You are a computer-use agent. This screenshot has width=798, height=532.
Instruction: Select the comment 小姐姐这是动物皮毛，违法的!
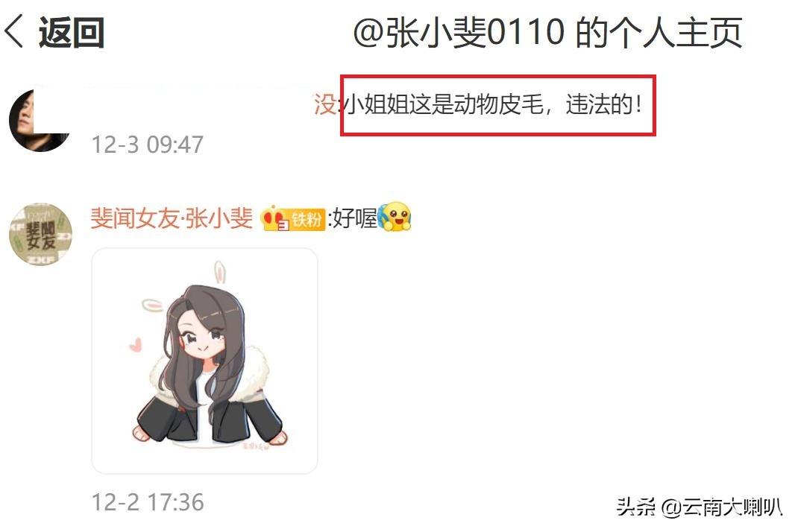coord(493,104)
